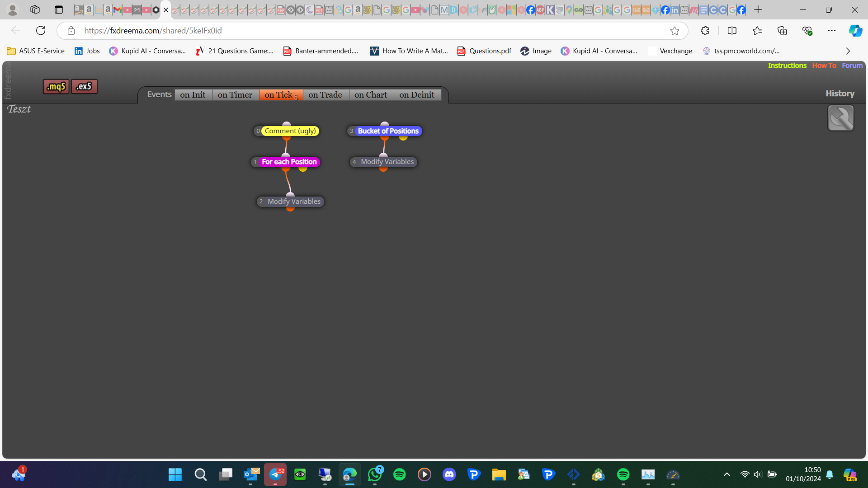
Task: Open the Questions.pdf bookmark
Action: [484, 51]
